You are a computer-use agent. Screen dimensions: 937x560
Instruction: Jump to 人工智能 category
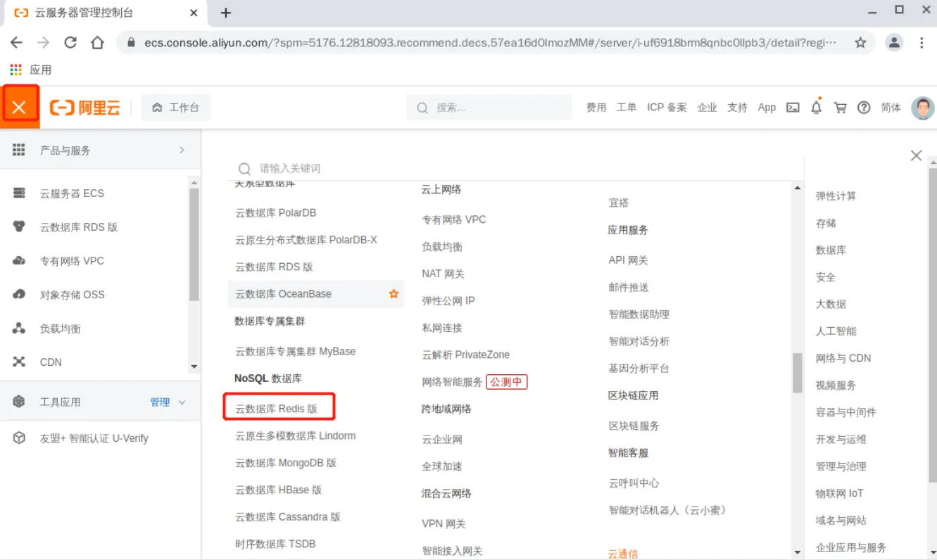coord(836,331)
